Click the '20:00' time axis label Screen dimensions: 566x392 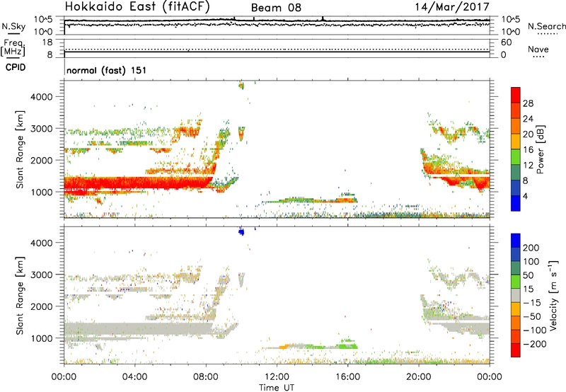[x=419, y=377]
